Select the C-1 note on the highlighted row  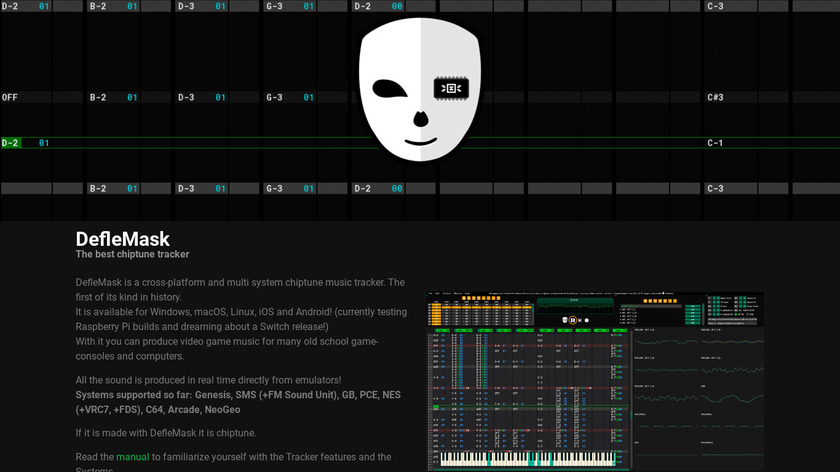tap(715, 143)
